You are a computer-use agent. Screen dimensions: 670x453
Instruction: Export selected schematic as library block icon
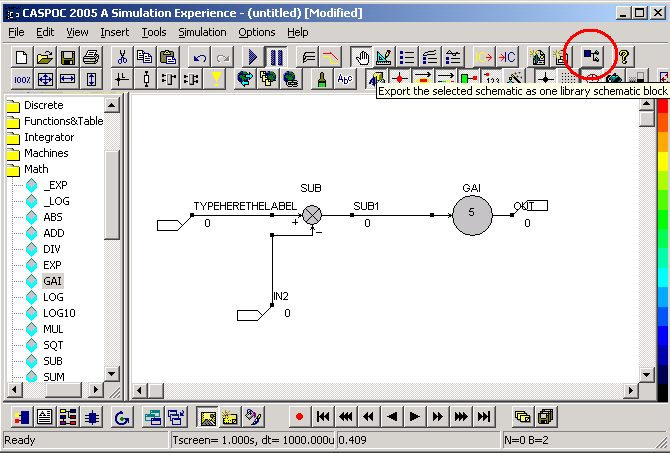click(592, 56)
